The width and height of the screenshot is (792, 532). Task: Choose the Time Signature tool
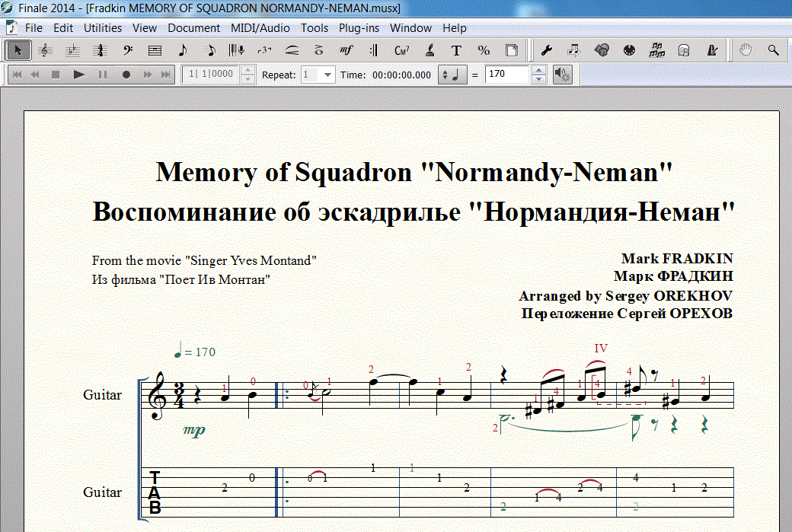click(100, 50)
